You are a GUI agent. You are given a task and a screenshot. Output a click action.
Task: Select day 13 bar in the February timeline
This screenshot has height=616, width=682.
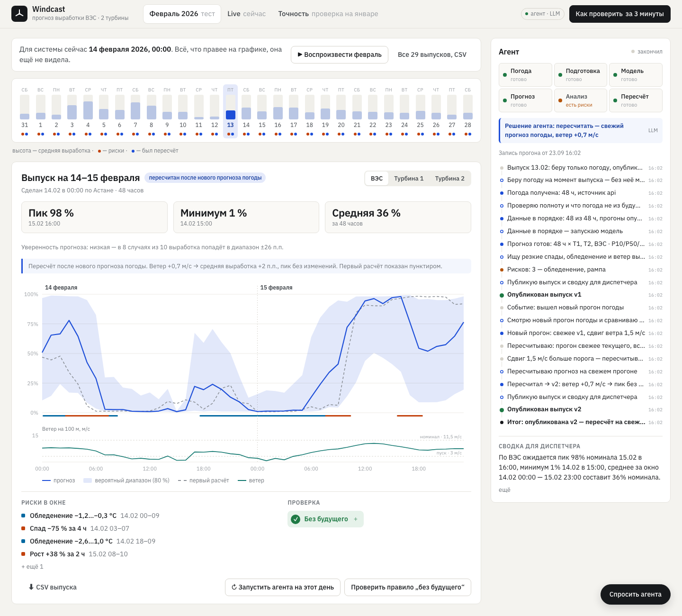click(230, 111)
